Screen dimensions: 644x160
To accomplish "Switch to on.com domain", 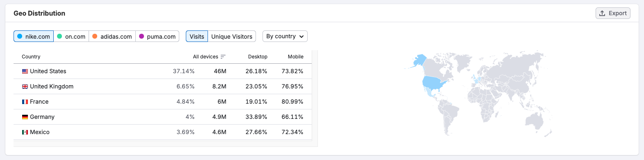I will pyautogui.click(x=71, y=36).
